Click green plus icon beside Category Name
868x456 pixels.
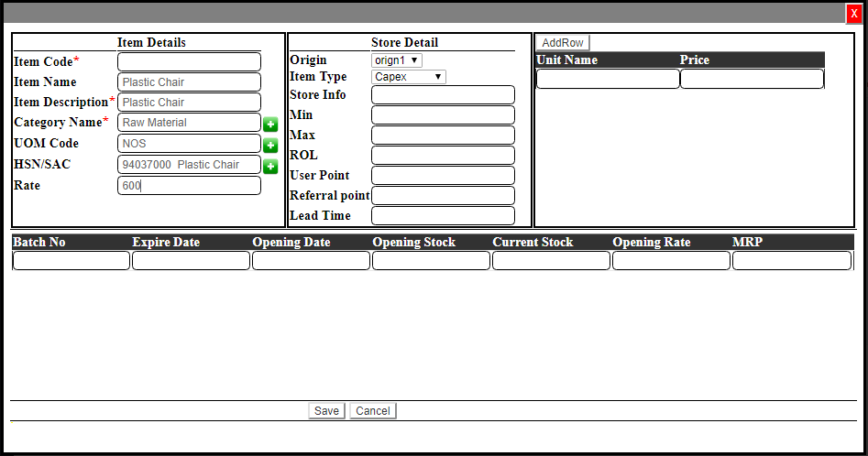(x=270, y=125)
